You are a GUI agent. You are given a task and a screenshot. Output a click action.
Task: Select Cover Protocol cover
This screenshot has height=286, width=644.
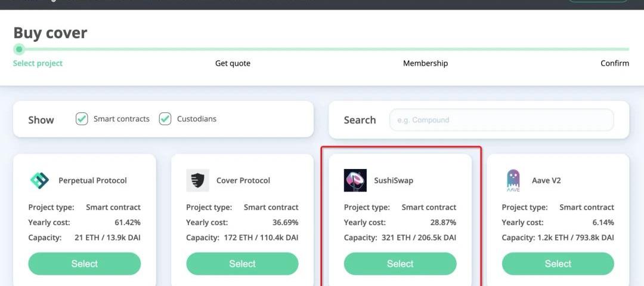pos(242,264)
